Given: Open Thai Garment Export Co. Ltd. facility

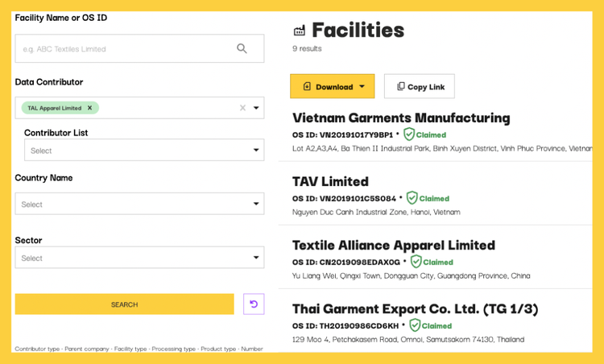Looking at the screenshot, I should [x=415, y=309].
